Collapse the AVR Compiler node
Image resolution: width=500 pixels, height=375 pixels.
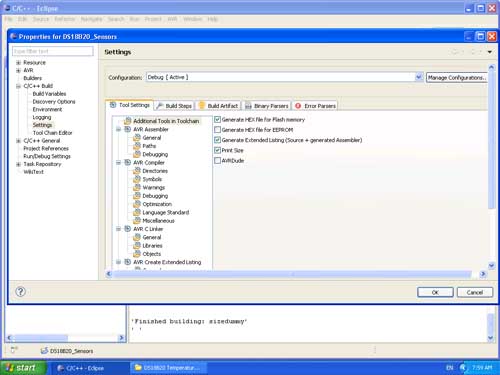point(118,162)
